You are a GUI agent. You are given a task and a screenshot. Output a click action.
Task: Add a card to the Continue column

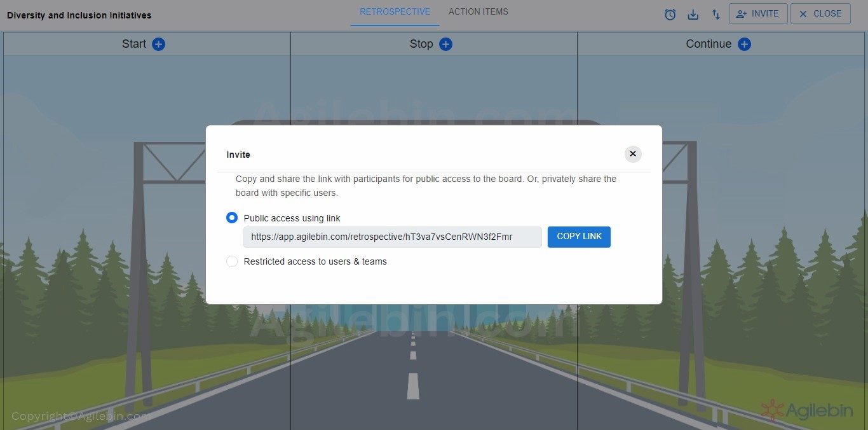[x=744, y=44]
